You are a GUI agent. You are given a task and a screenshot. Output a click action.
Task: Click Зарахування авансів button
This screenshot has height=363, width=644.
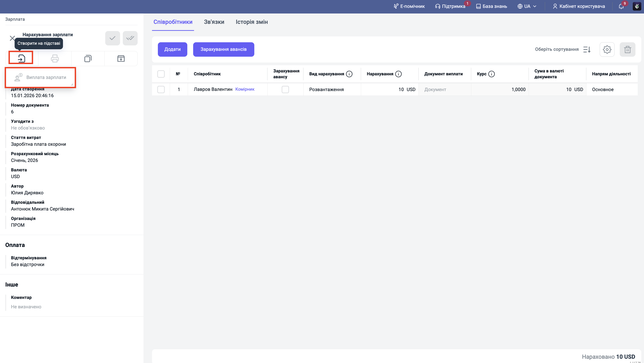[224, 49]
